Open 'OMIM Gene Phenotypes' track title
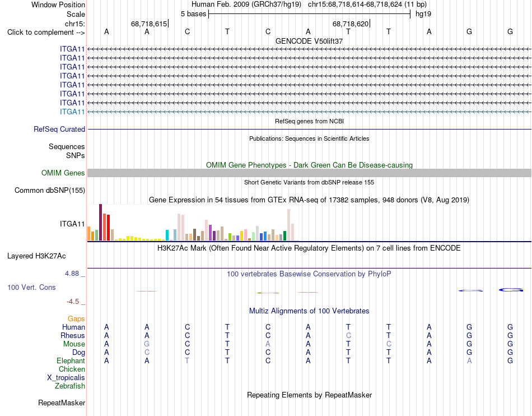The width and height of the screenshot is (532, 416). point(309,165)
